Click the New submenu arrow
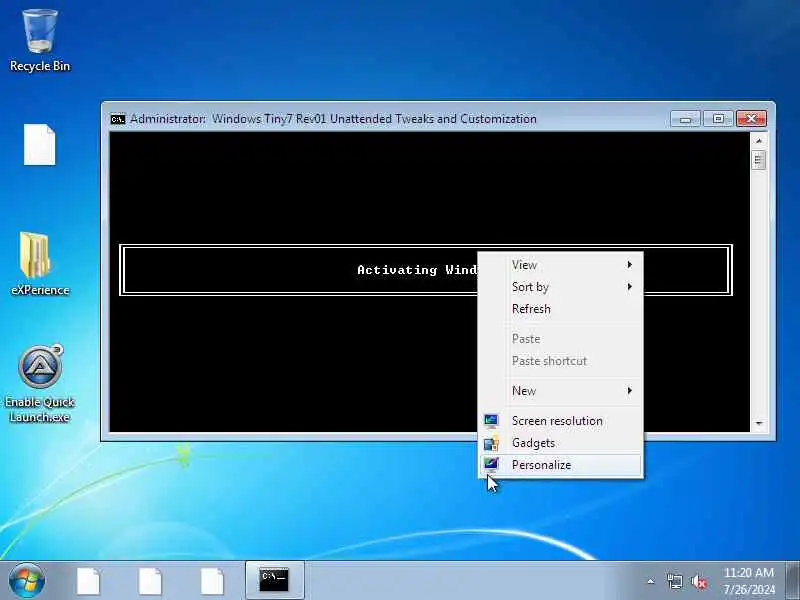This screenshot has height=600, width=800. tap(630, 390)
